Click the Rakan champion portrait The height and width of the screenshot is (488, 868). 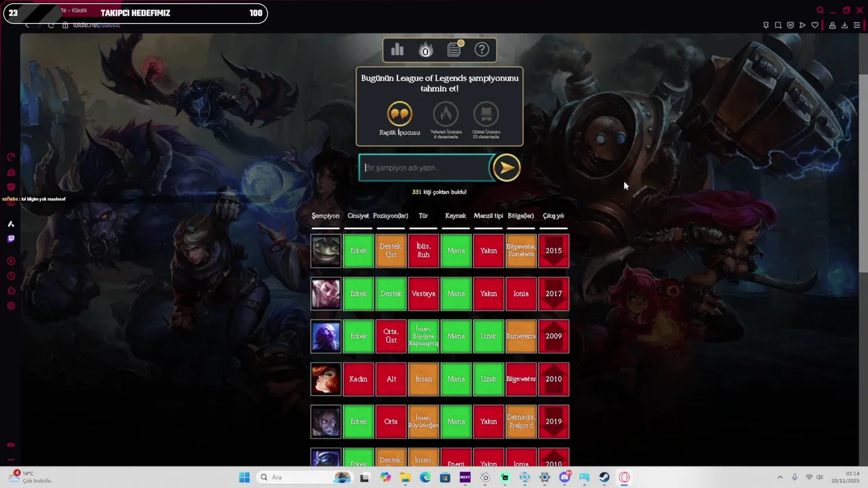click(x=326, y=293)
